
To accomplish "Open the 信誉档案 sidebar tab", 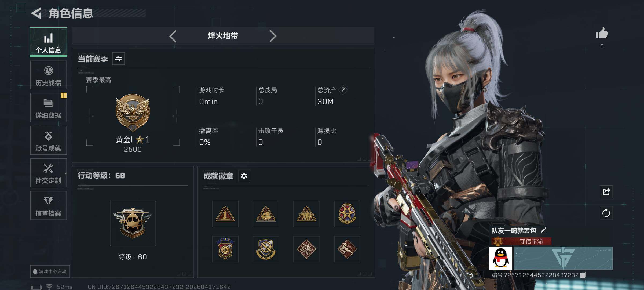I will (x=48, y=206).
